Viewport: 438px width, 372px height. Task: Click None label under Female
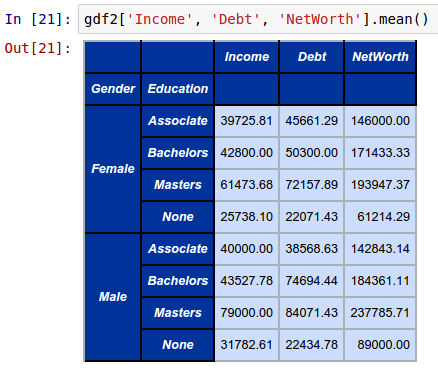178,217
